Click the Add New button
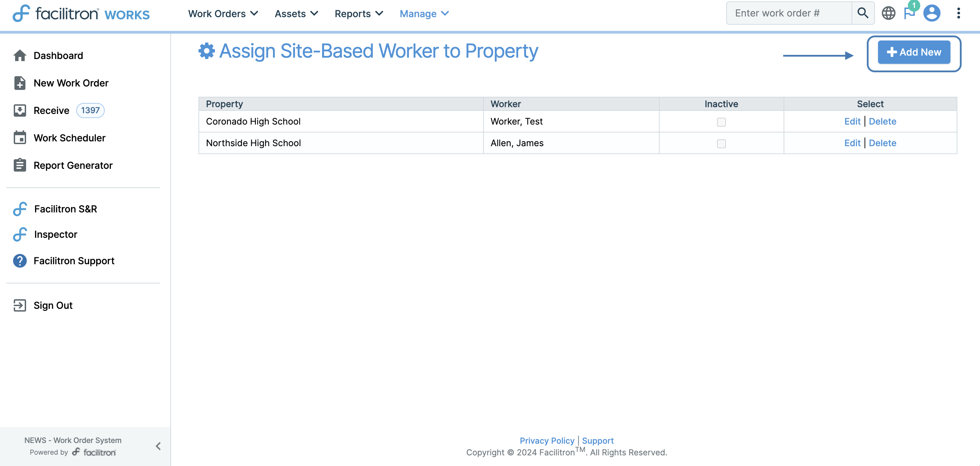The width and height of the screenshot is (980, 466). (913, 52)
